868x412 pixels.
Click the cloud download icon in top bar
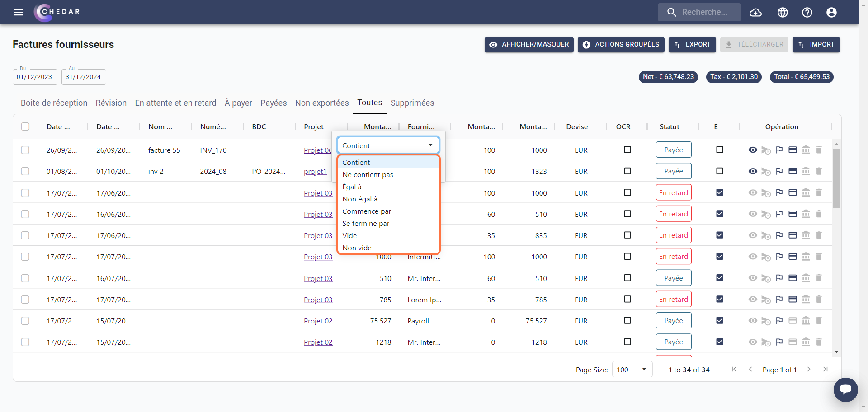[x=755, y=13]
